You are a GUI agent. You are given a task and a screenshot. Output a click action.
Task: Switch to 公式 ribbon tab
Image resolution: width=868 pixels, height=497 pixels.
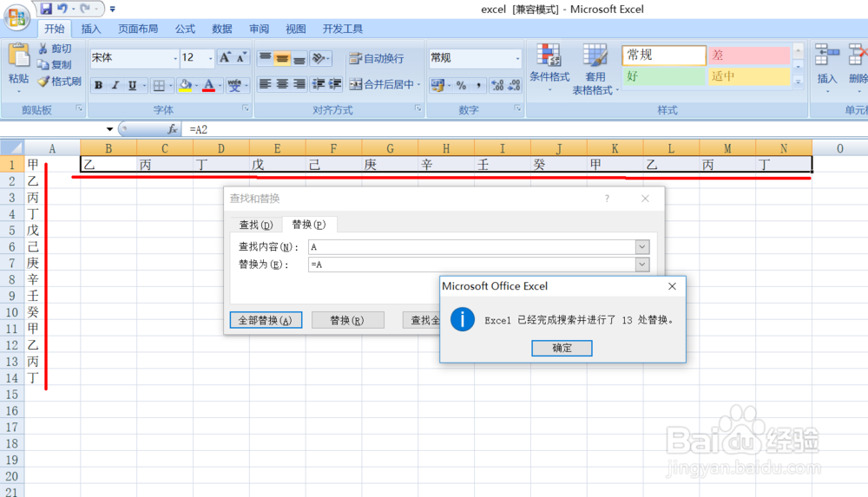coord(185,29)
